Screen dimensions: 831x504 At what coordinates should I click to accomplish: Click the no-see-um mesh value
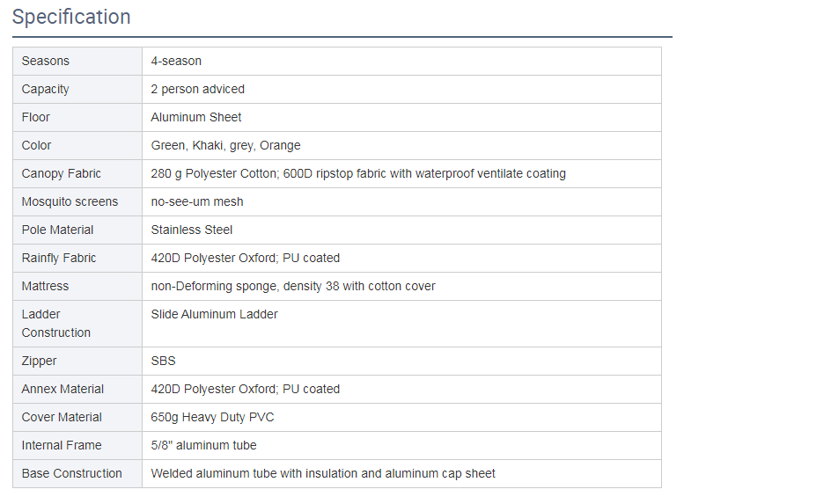coord(197,201)
